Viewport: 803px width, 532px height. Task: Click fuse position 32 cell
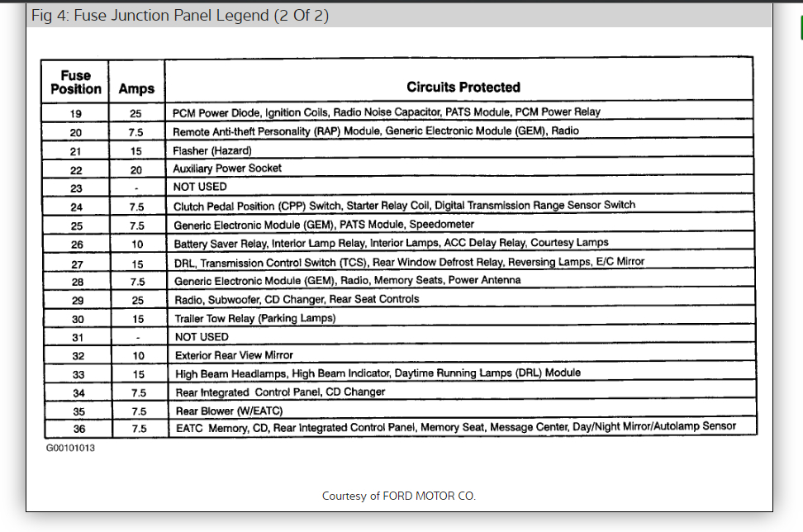[x=78, y=356]
